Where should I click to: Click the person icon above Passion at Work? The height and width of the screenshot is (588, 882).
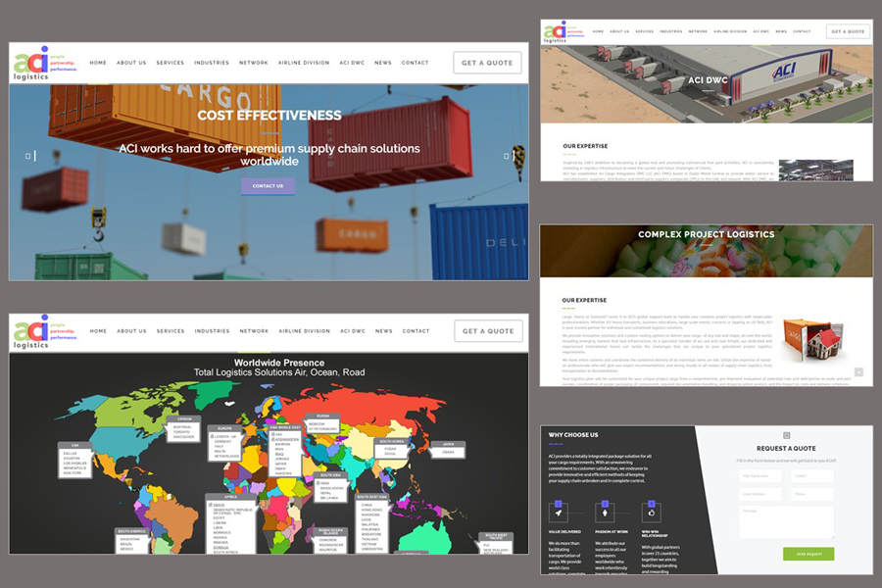pyautogui.click(x=605, y=511)
